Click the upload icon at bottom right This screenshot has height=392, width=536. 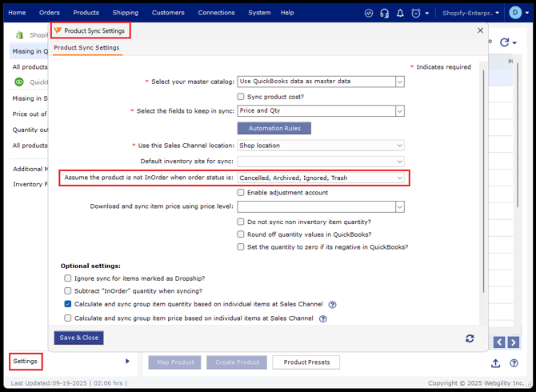click(x=495, y=362)
